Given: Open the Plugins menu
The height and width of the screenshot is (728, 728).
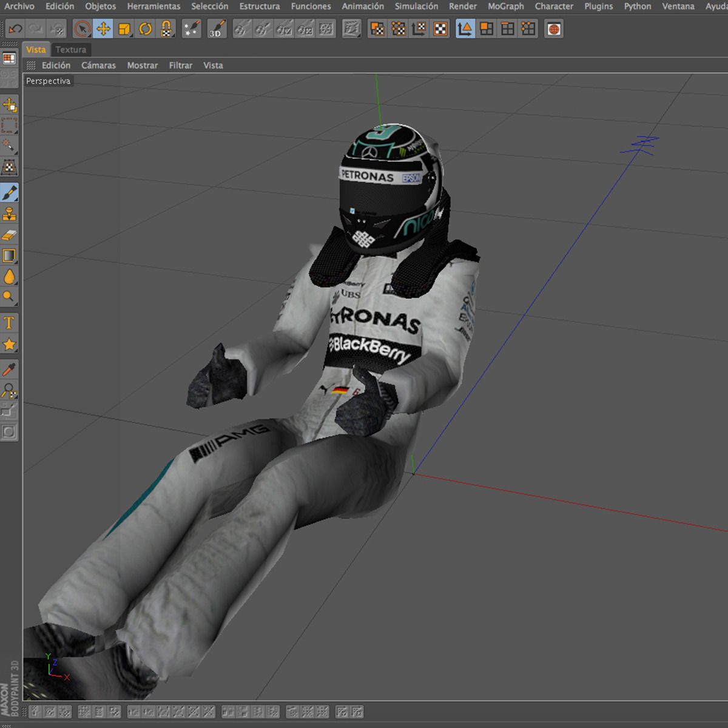Looking at the screenshot, I should coord(599,6).
